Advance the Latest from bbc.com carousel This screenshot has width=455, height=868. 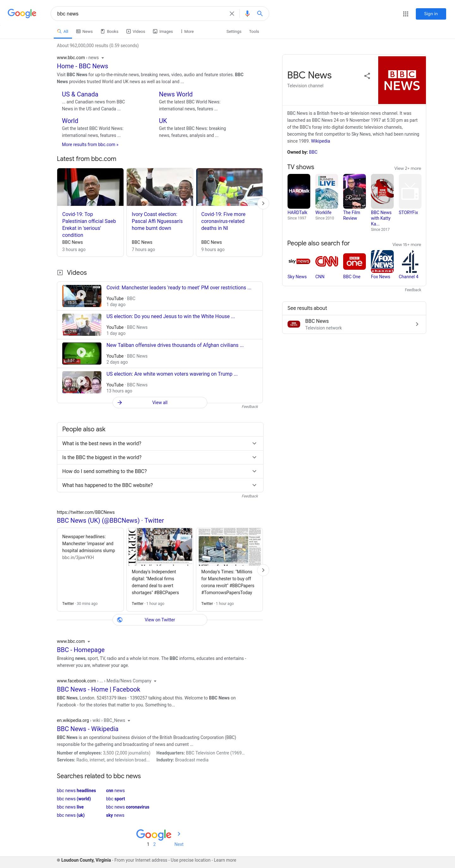click(x=263, y=203)
